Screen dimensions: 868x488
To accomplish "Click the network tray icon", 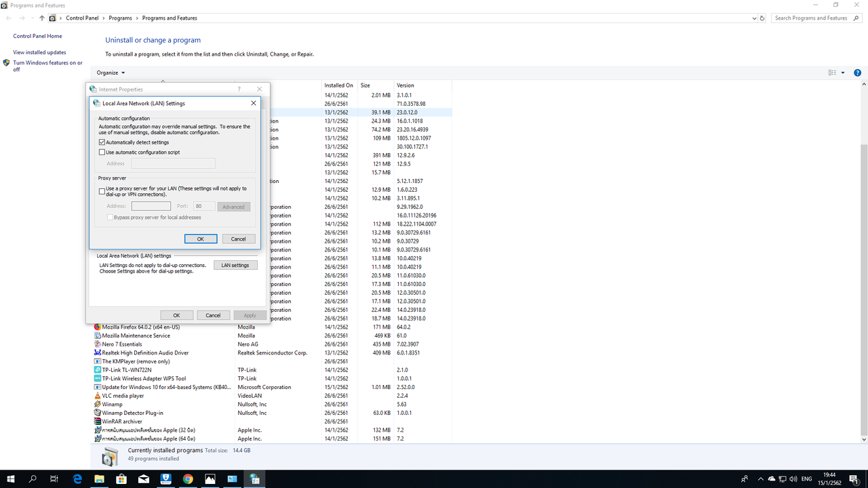I will 782,479.
